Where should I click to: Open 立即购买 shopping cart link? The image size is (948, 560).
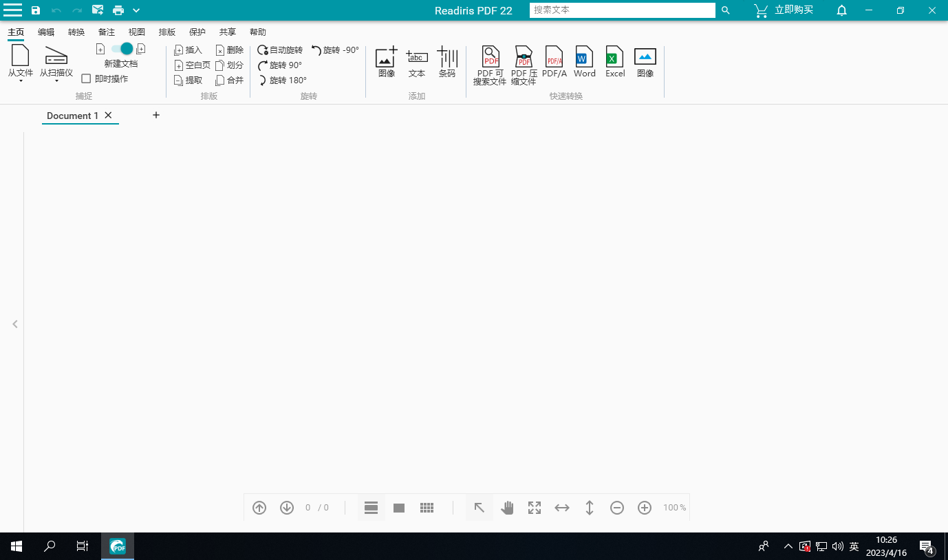point(784,10)
